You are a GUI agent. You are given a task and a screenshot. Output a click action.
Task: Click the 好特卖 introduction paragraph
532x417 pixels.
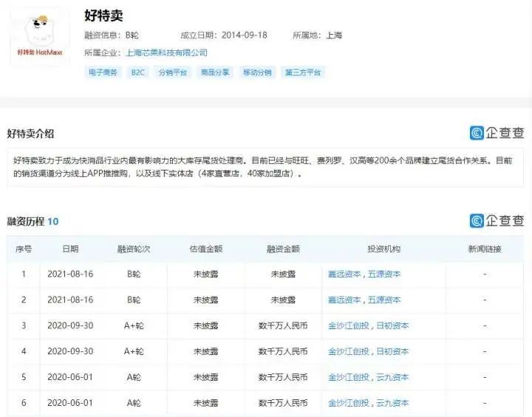tap(262, 167)
